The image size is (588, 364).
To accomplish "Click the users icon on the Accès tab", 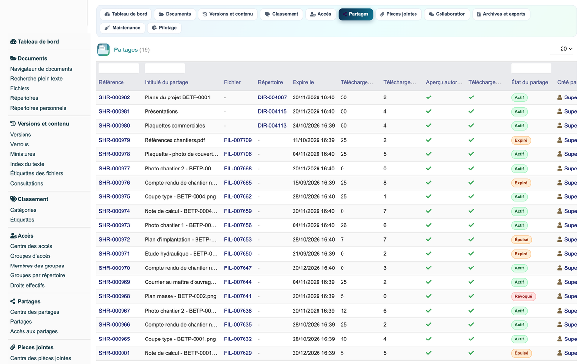I will 313,14.
